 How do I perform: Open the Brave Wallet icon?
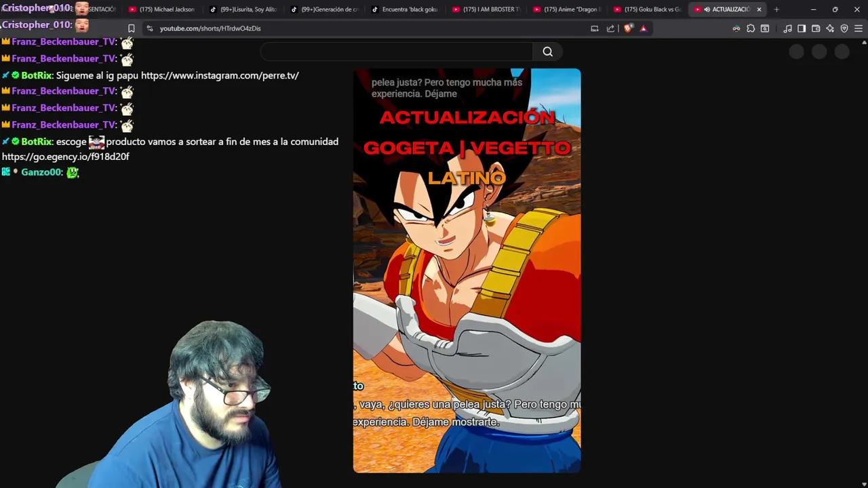pyautogui.click(x=816, y=28)
